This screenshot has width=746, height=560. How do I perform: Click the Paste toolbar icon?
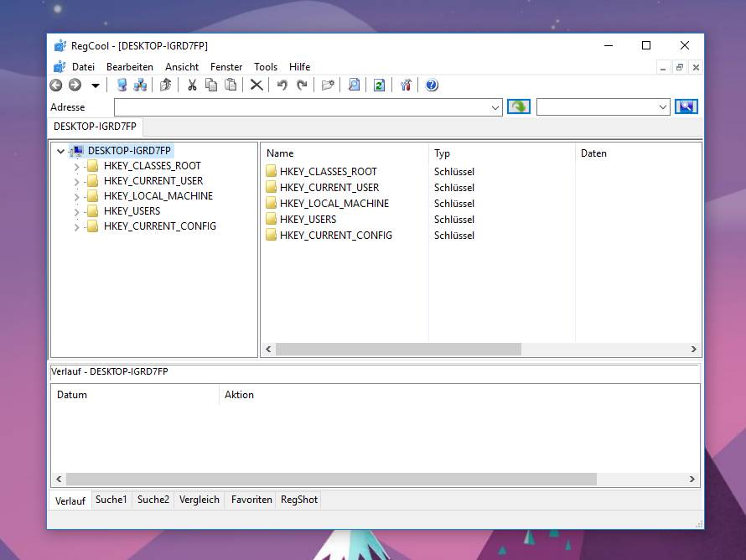click(231, 85)
